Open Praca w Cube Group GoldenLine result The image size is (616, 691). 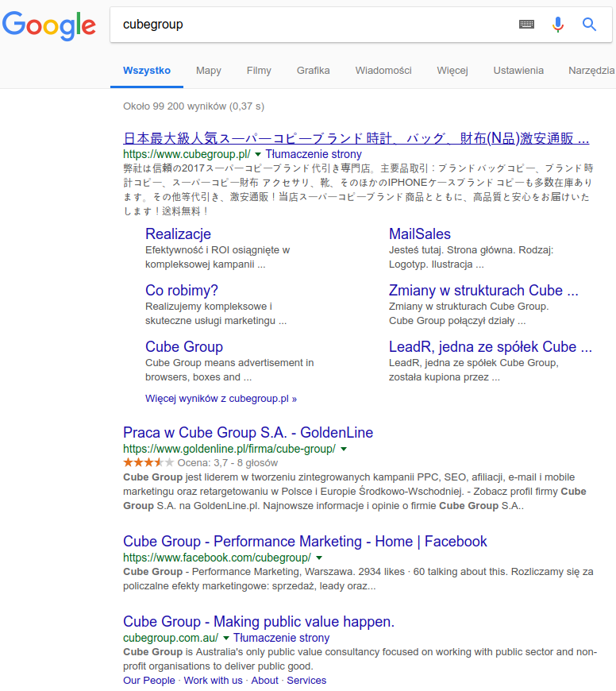(x=248, y=432)
